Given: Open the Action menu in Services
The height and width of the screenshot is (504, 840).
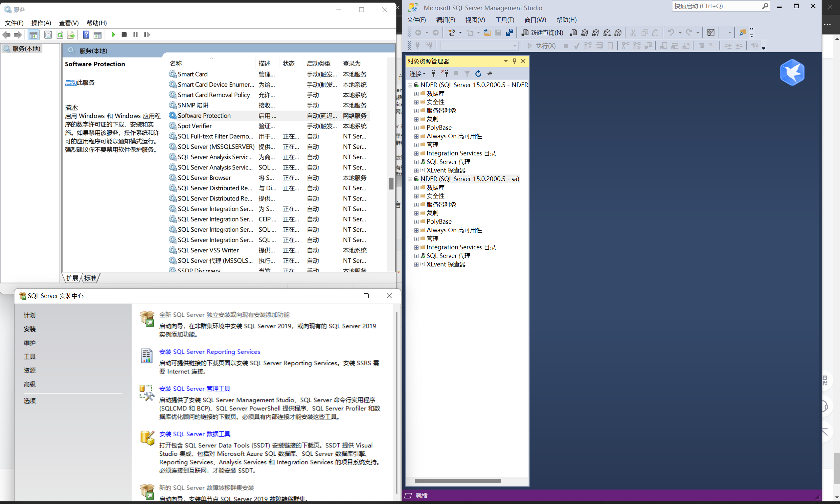Looking at the screenshot, I should pos(41,23).
